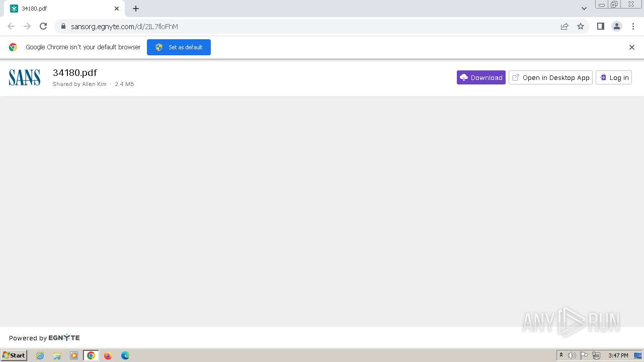The height and width of the screenshot is (362, 644).
Task: Open media player taskbar icon
Action: (x=74, y=355)
